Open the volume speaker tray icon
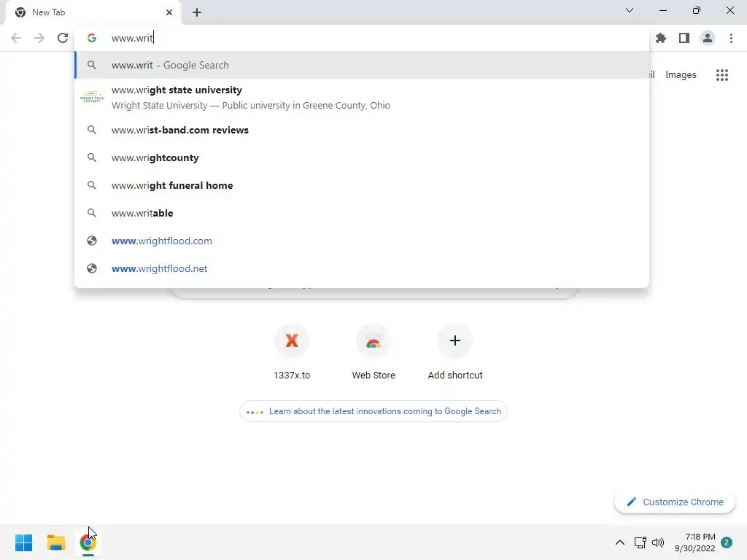 click(658, 542)
